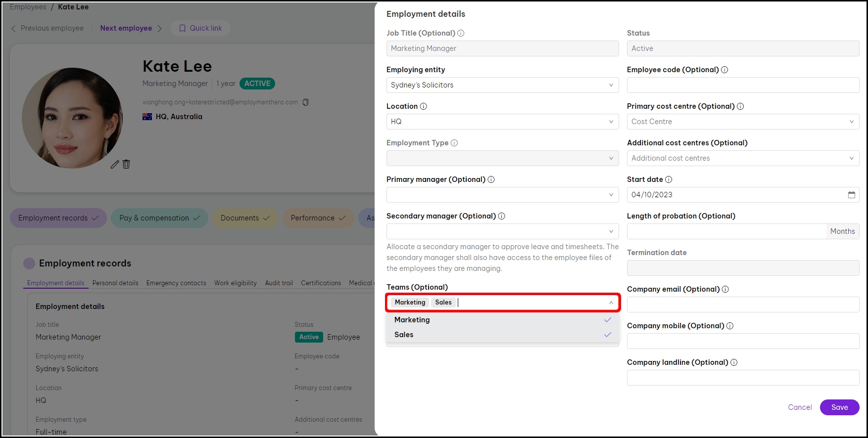868x438 pixels.
Task: Copy the email address with the copy icon
Action: tap(305, 102)
